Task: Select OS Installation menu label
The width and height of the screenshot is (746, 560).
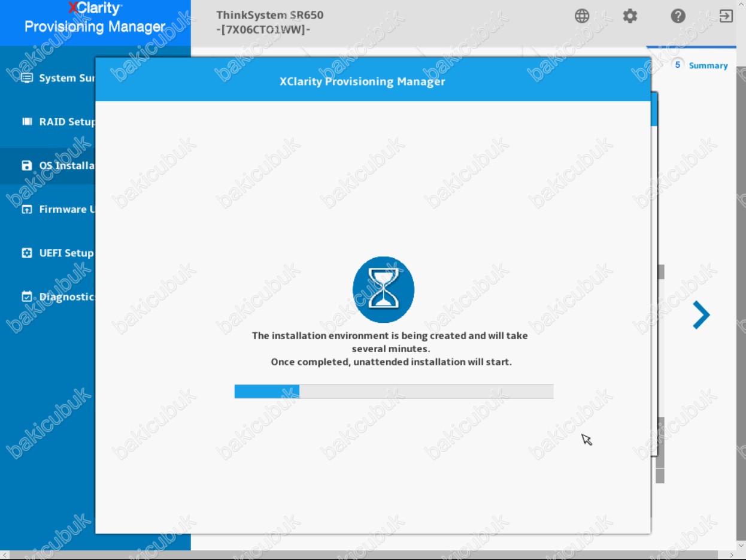Action: [66, 165]
